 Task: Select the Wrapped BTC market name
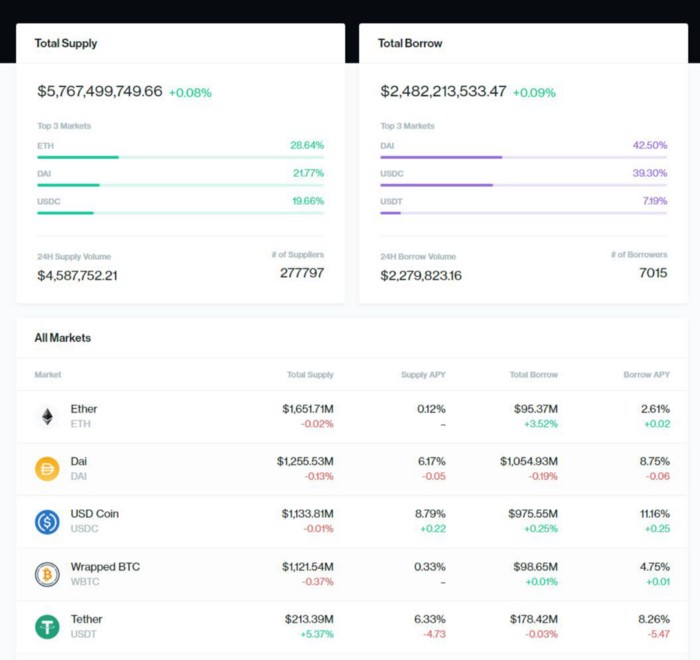click(x=105, y=567)
